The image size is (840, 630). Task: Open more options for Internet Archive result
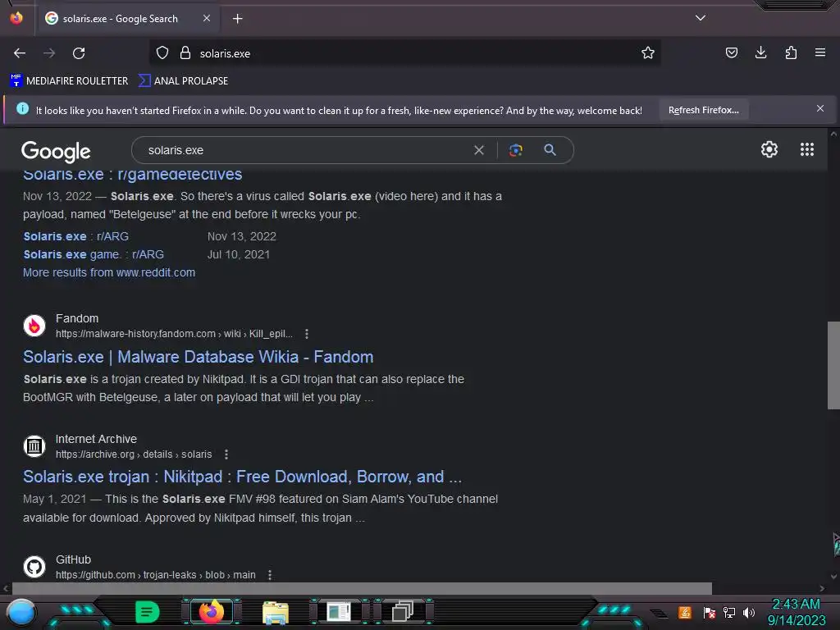point(226,454)
